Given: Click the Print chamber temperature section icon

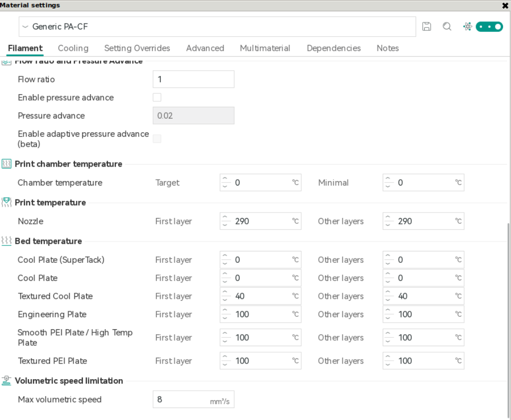Looking at the screenshot, I should click(6, 164).
